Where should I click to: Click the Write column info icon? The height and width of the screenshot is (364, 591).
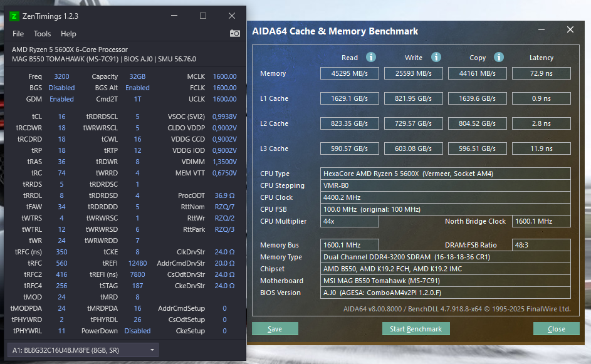coord(435,57)
